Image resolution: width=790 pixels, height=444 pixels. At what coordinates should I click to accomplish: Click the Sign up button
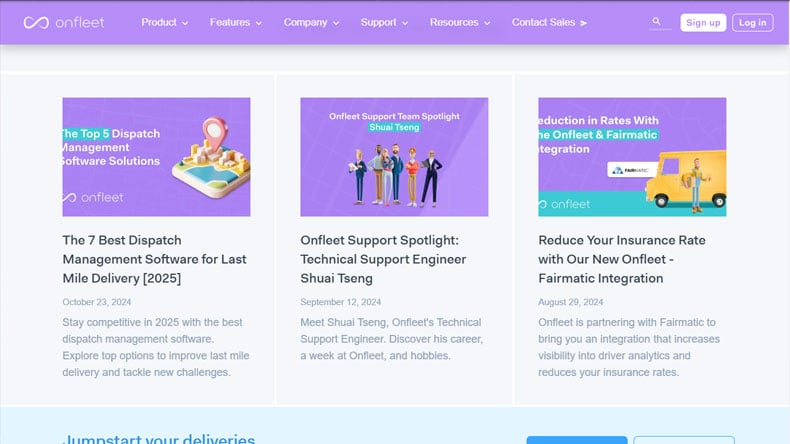703,23
